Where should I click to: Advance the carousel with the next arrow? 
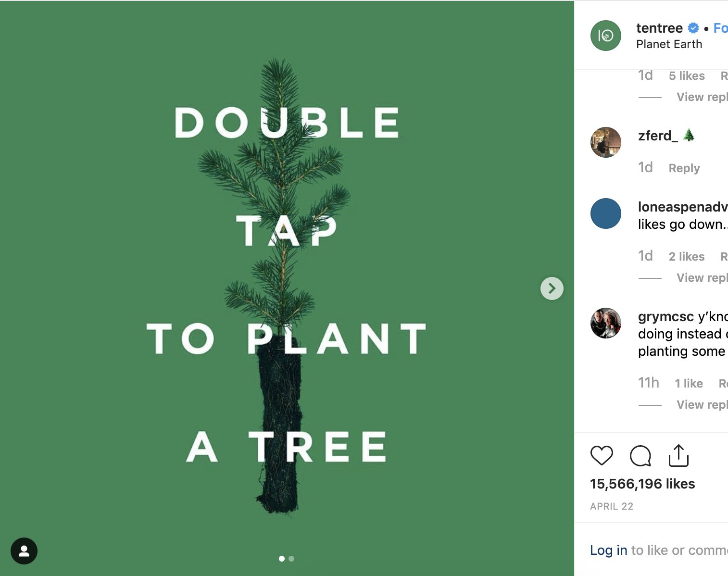[551, 288]
